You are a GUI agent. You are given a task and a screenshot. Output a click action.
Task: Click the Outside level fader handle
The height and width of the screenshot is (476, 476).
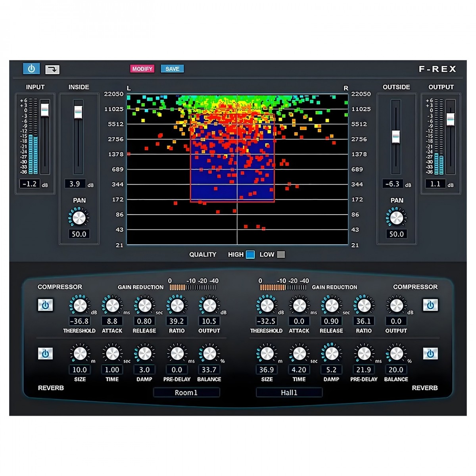coord(395,136)
